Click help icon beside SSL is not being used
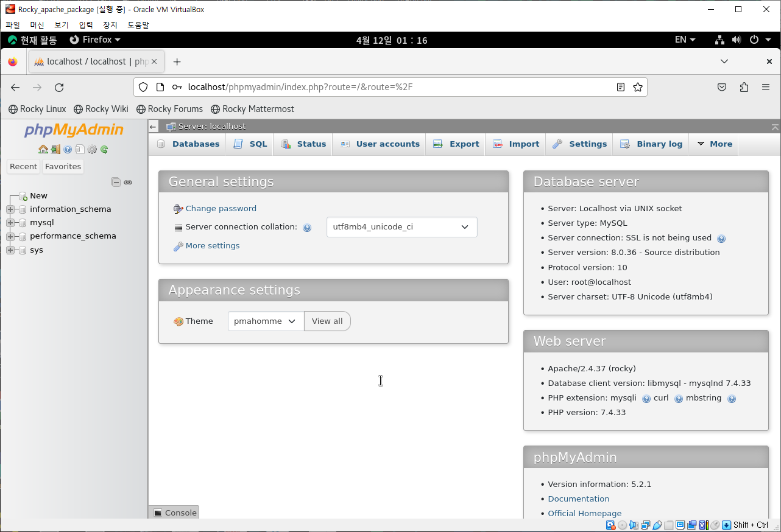 point(721,239)
